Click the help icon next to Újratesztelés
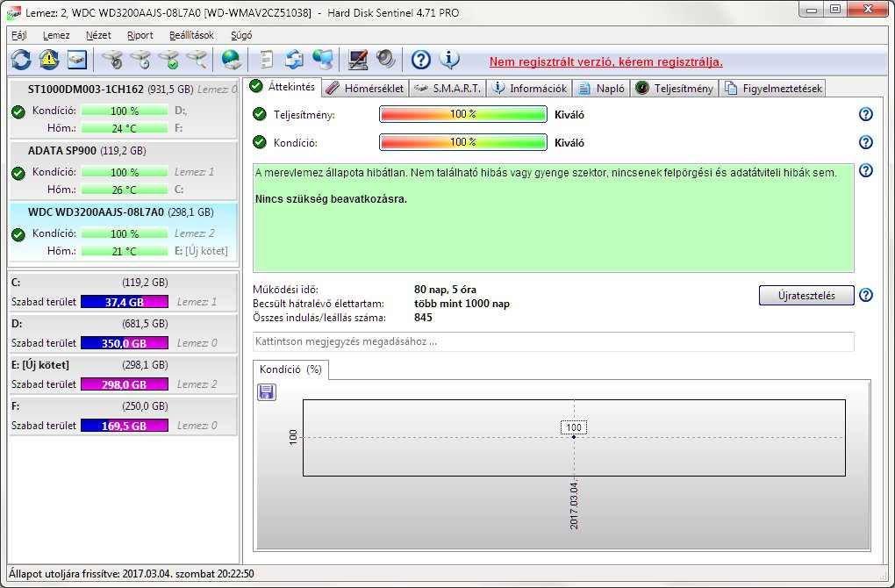 click(865, 295)
